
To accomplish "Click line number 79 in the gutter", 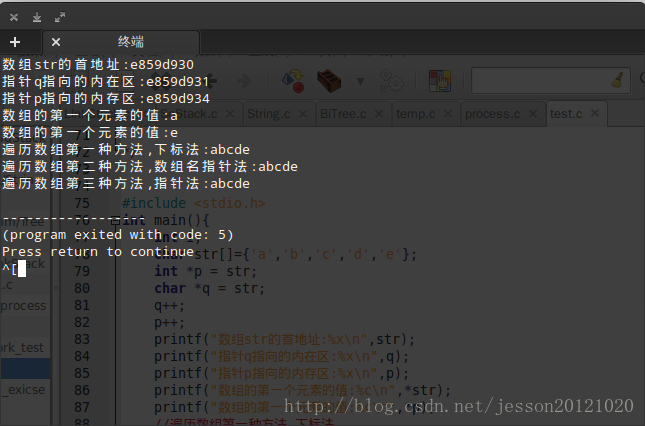I will [x=82, y=271].
